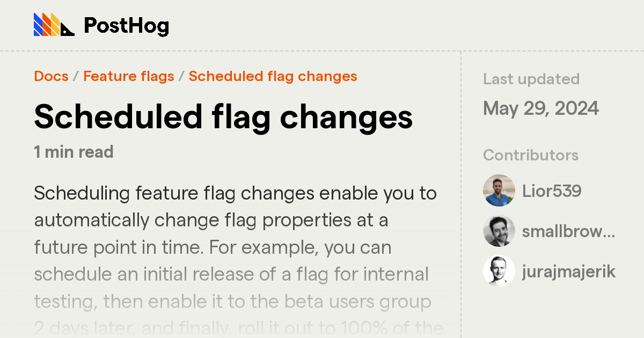
Task: Click the faded text about beta users group
Action: click(233, 302)
